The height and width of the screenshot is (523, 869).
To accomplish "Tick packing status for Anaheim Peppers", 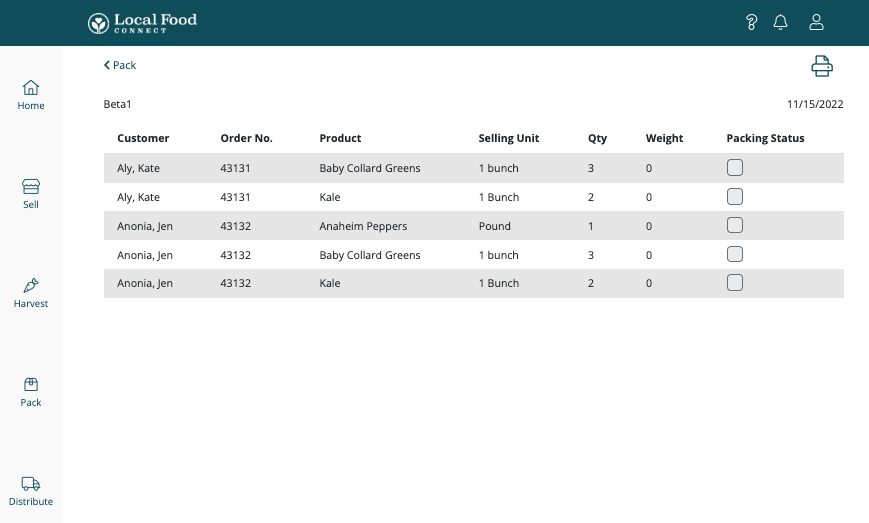I will coord(735,226).
